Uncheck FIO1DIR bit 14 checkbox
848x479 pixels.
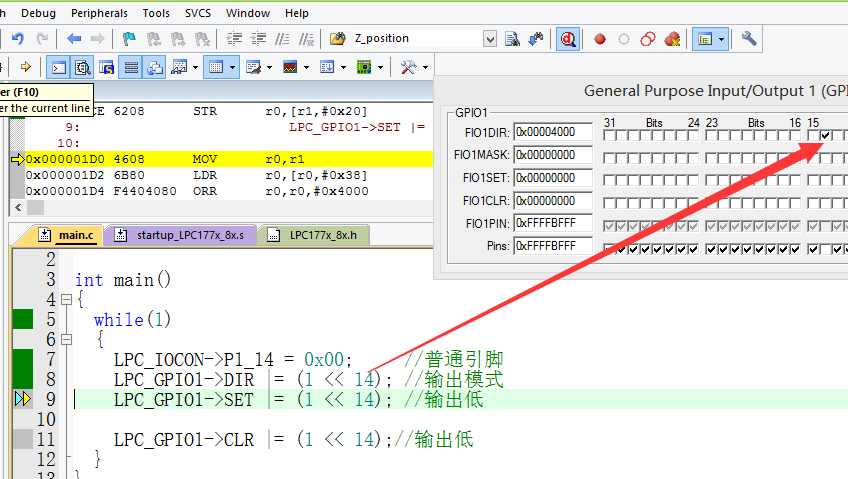pos(825,135)
